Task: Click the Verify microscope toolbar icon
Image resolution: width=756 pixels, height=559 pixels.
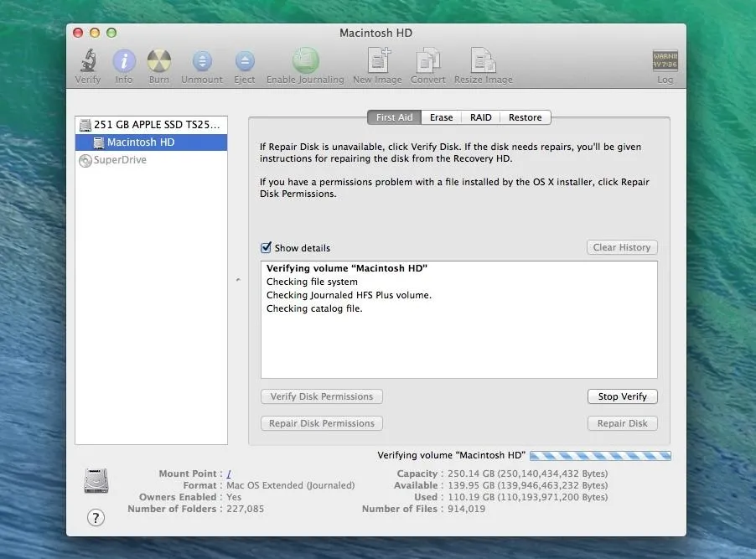Action: pos(88,61)
